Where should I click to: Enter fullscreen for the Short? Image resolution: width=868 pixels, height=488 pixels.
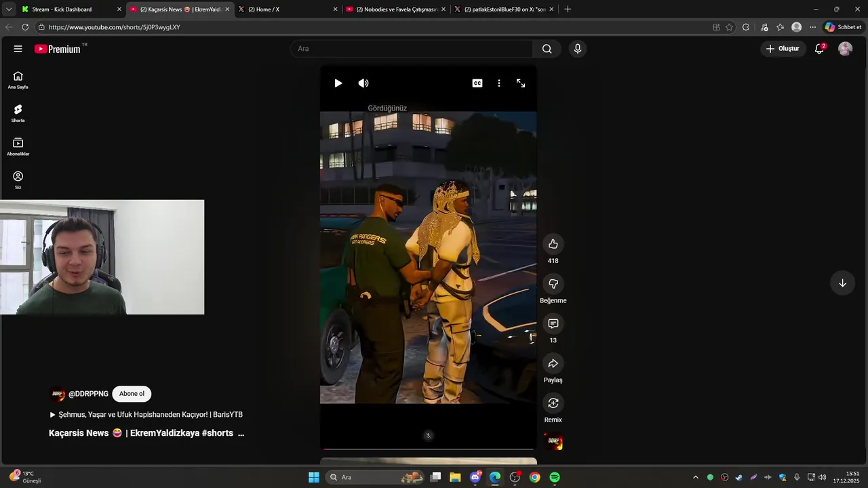point(521,83)
